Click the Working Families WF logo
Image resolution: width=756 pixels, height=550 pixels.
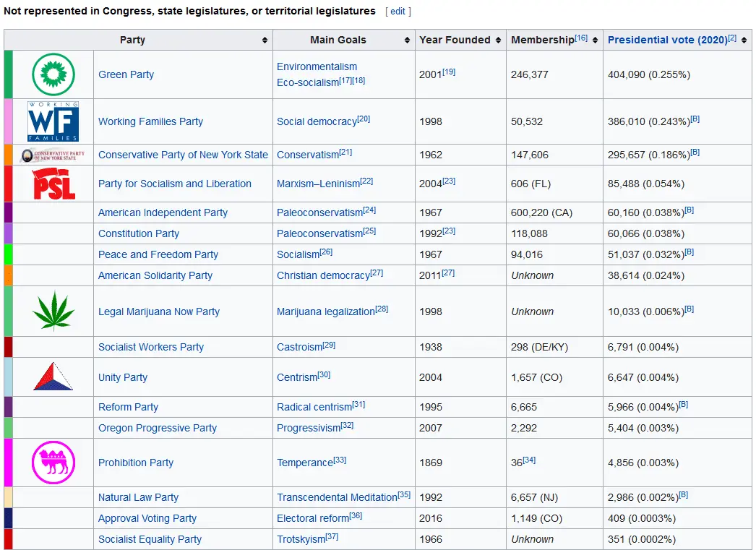coord(53,121)
